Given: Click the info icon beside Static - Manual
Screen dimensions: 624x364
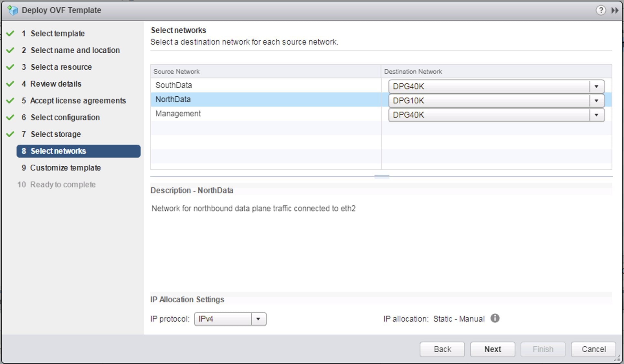Looking at the screenshot, I should click(495, 319).
